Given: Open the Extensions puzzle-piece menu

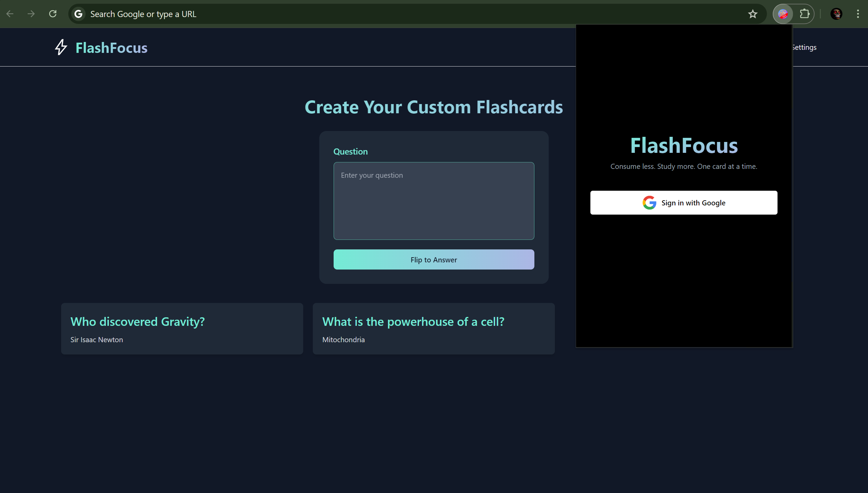Looking at the screenshot, I should 804,14.
